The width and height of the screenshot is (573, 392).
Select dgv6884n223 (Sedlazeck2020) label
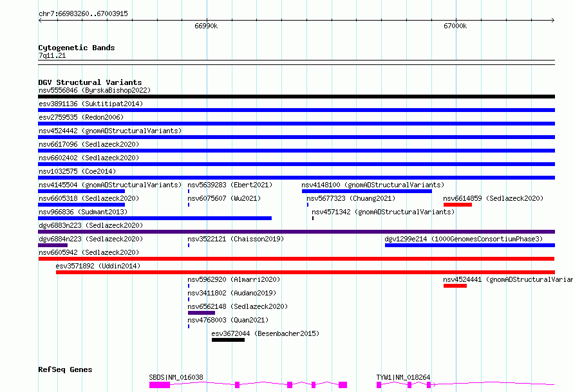coord(91,239)
